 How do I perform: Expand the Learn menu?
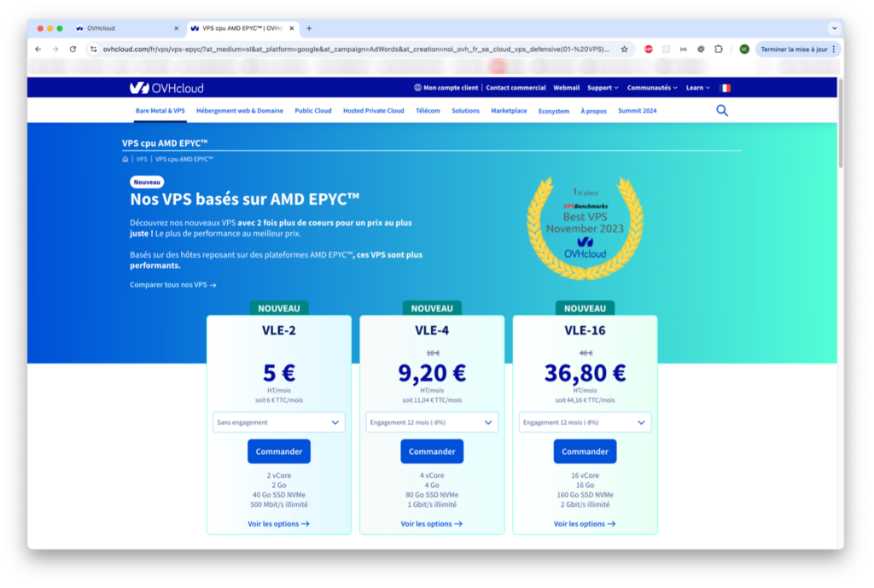pos(698,88)
